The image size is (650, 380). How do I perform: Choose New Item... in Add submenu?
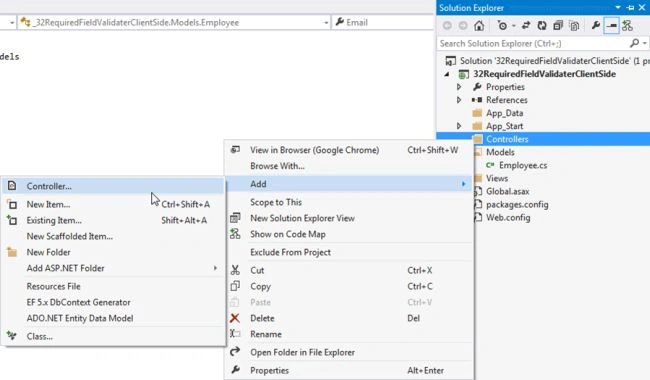[x=113, y=204]
